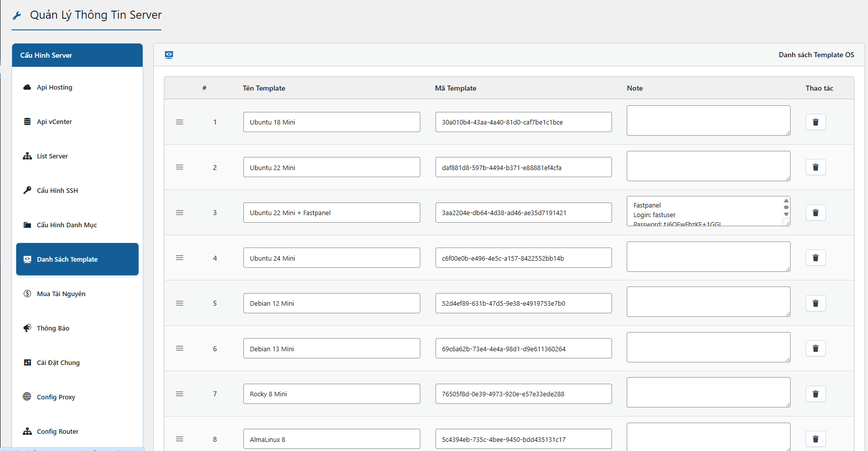Delete the Ubuntu 18 Mini template
This screenshot has width=868, height=451.
coord(815,122)
